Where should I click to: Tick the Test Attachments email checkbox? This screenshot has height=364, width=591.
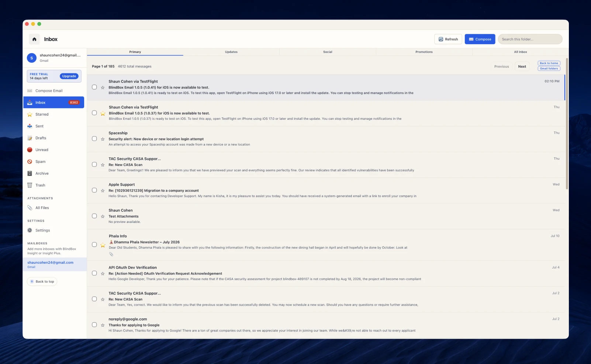(94, 216)
